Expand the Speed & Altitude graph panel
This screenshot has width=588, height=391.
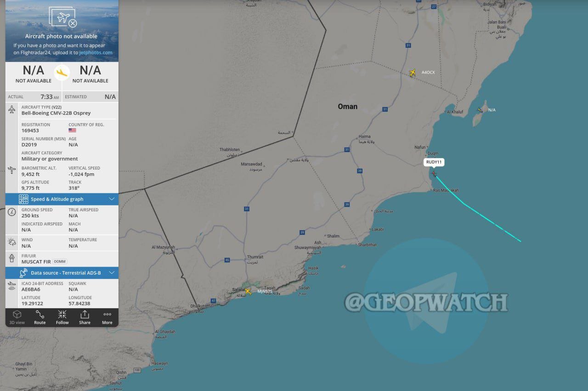pyautogui.click(x=62, y=199)
